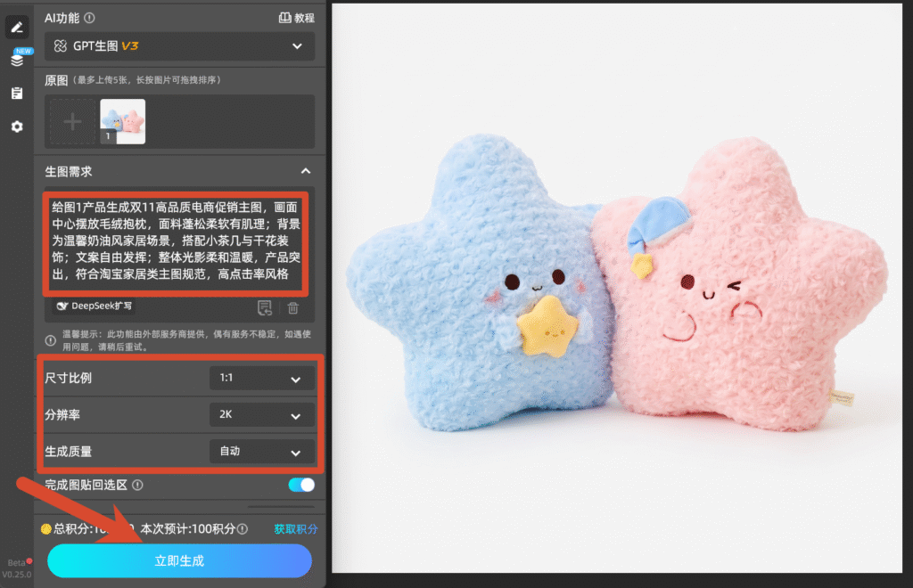Collapse the 生图需求 section chevron
The height and width of the screenshot is (588, 913).
click(x=306, y=171)
